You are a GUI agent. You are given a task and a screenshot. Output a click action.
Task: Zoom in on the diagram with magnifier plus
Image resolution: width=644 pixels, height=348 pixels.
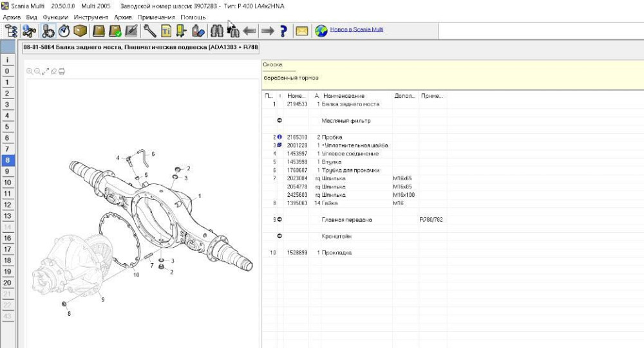30,71
